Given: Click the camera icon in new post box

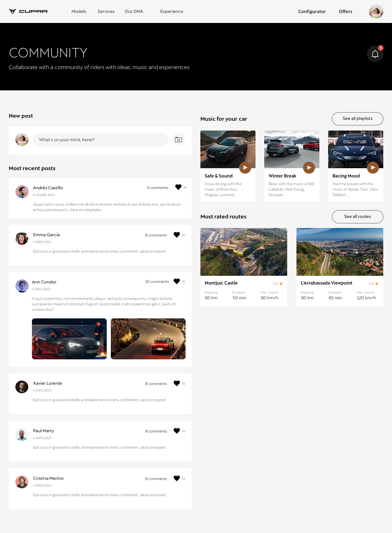Looking at the screenshot, I should [x=179, y=140].
